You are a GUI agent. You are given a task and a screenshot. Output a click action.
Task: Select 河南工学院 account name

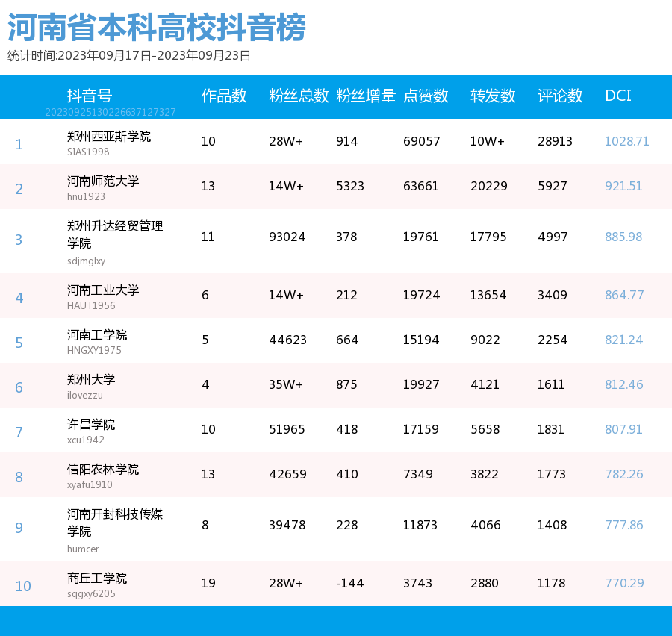tap(97, 334)
